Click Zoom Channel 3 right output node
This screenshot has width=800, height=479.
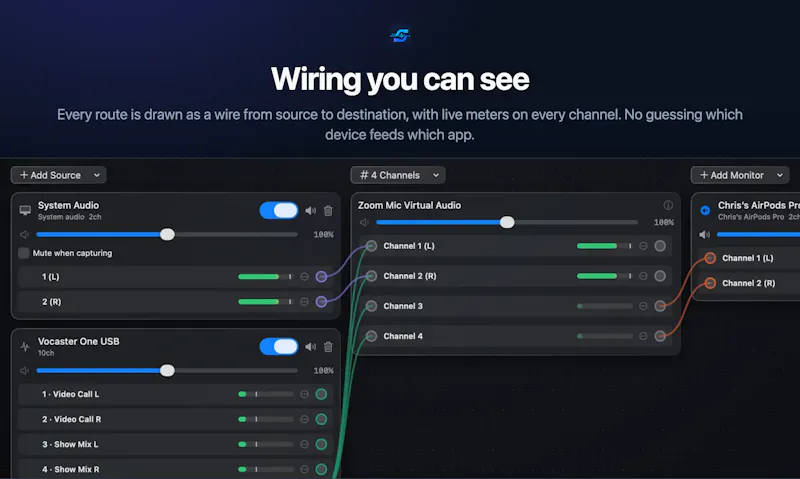tap(660, 306)
